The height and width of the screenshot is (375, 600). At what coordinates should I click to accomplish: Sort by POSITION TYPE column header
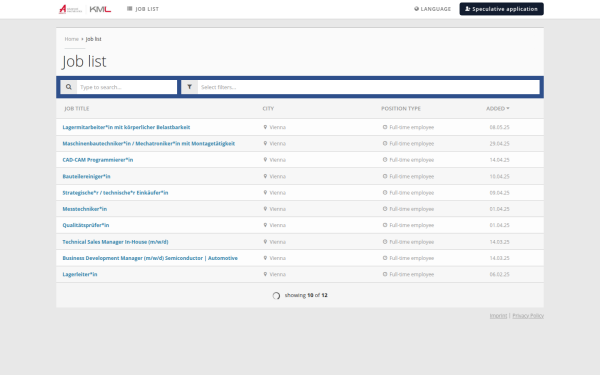point(401,109)
